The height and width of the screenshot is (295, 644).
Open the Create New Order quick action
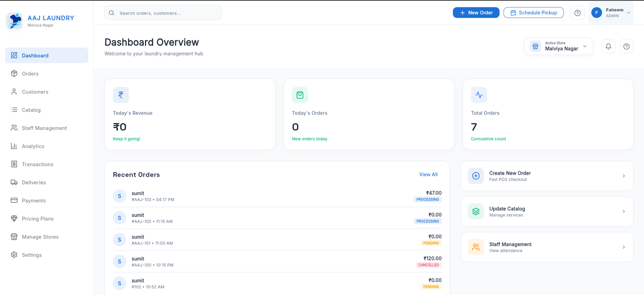click(547, 176)
